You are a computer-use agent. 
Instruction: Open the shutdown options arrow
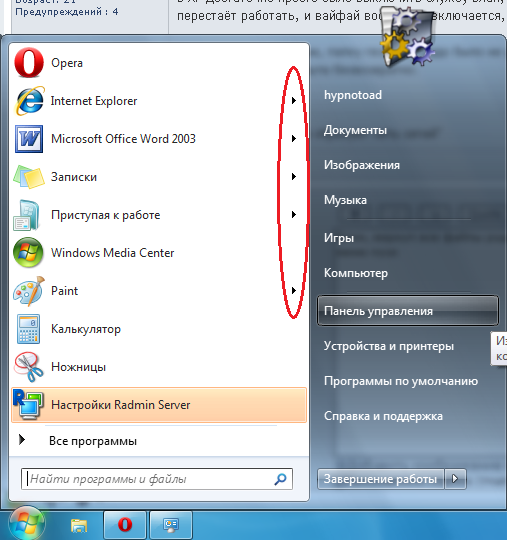[x=455, y=479]
